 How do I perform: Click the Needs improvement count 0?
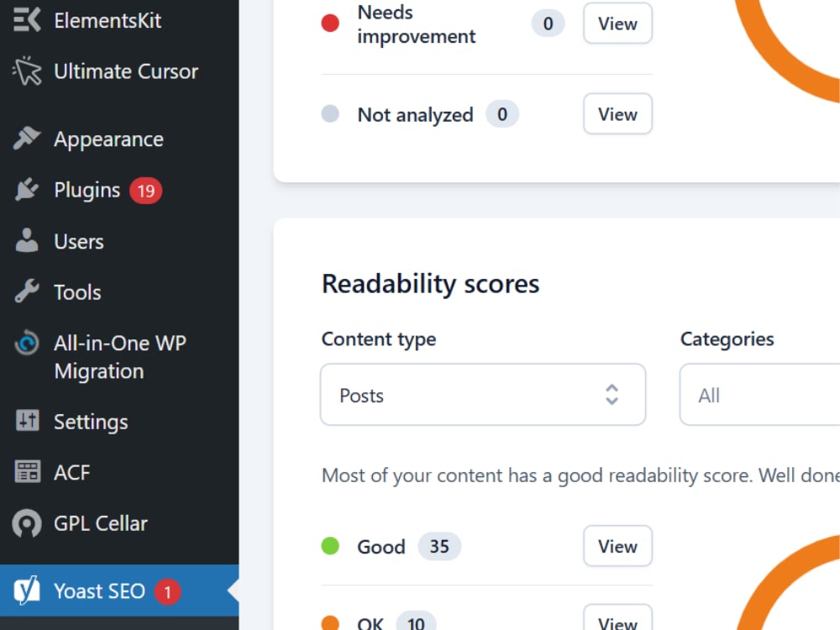pos(548,24)
